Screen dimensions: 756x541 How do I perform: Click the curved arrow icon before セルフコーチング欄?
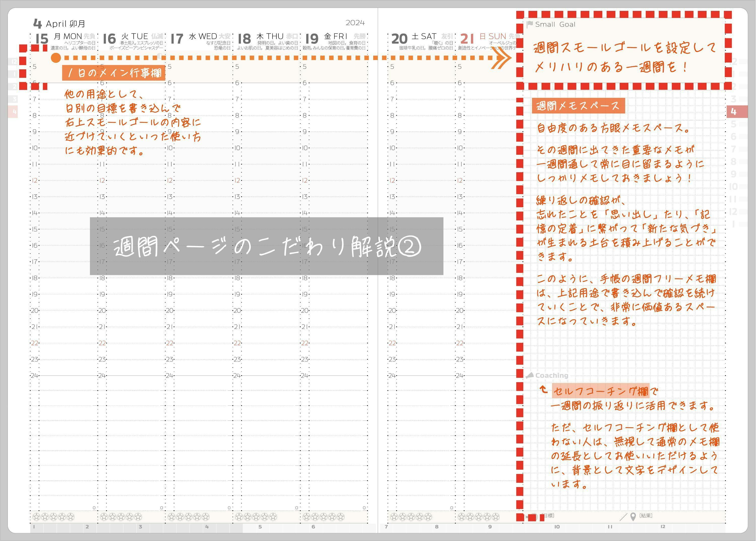click(x=543, y=390)
